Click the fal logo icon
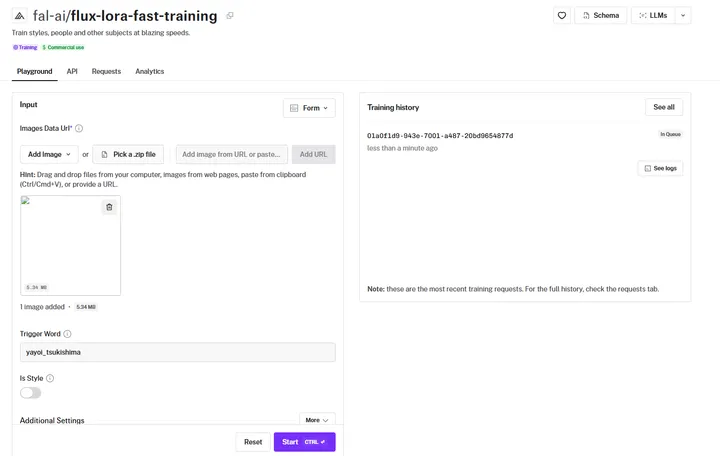The image size is (720, 456). 19,16
